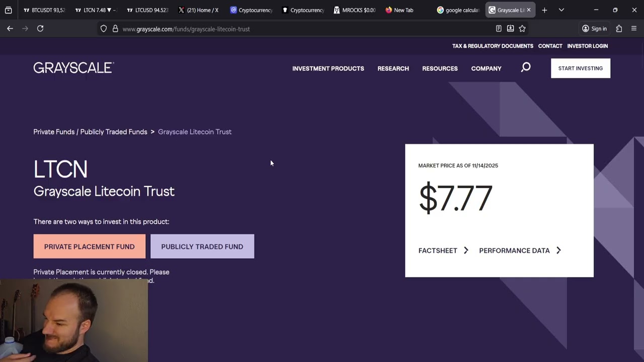Viewport: 644px width, 362px height.
Task: Switch to the second Cryptocurrency tab
Action: point(303,10)
